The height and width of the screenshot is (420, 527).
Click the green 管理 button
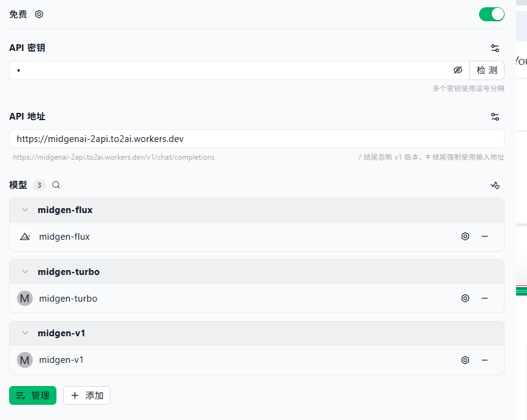click(33, 396)
